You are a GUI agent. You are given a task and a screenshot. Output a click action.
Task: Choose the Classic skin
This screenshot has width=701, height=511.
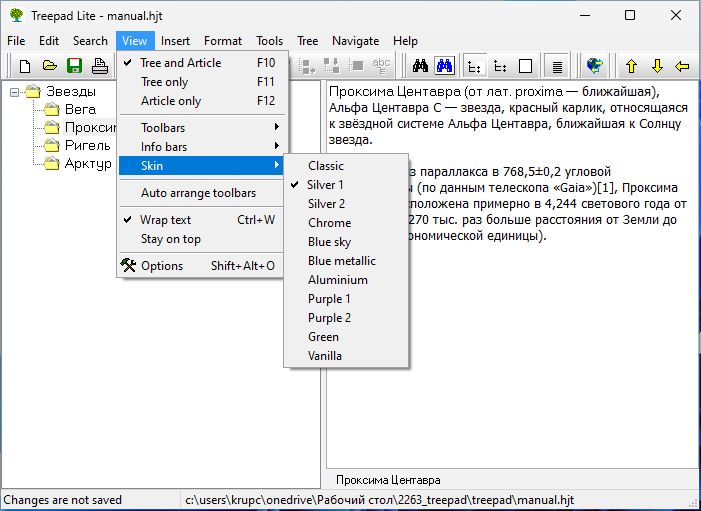(346, 166)
